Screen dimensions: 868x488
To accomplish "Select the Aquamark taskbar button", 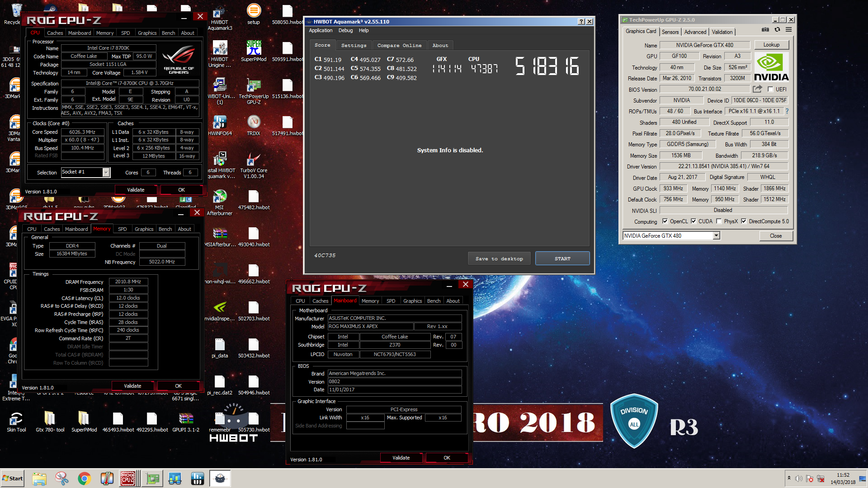I will (220, 478).
